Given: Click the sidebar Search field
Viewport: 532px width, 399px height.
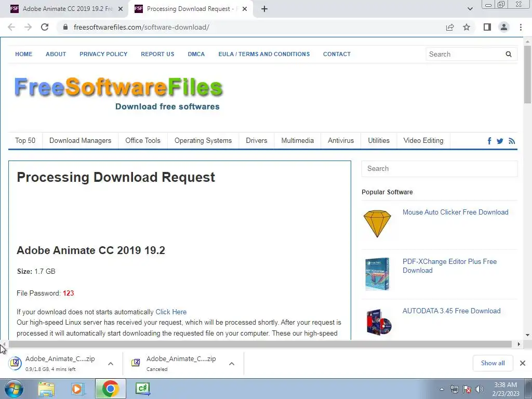Looking at the screenshot, I should (x=440, y=169).
